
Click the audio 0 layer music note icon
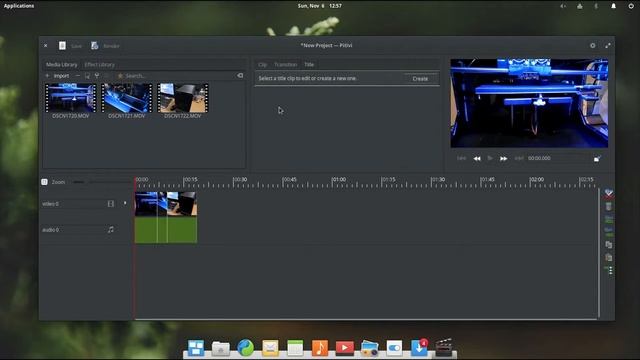click(111, 230)
